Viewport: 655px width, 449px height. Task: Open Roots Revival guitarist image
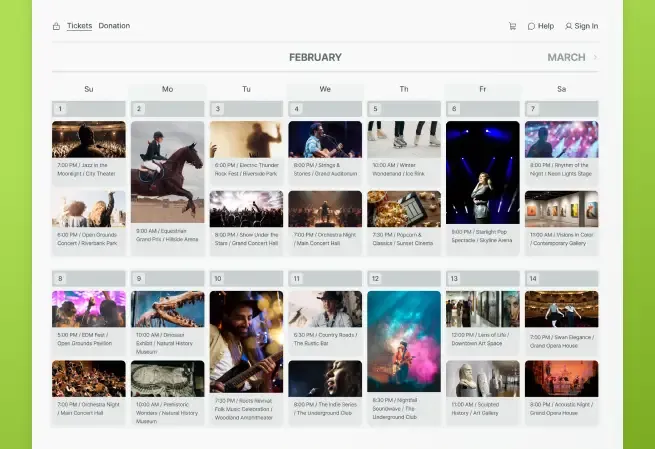point(246,342)
